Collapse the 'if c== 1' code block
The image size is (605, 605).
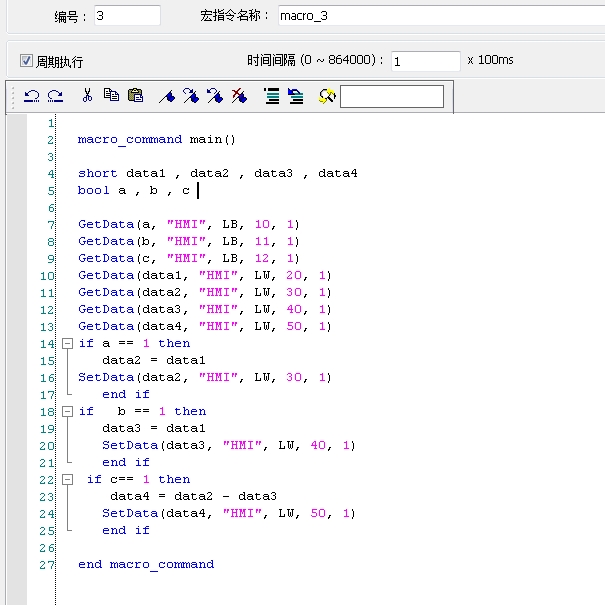[66, 479]
